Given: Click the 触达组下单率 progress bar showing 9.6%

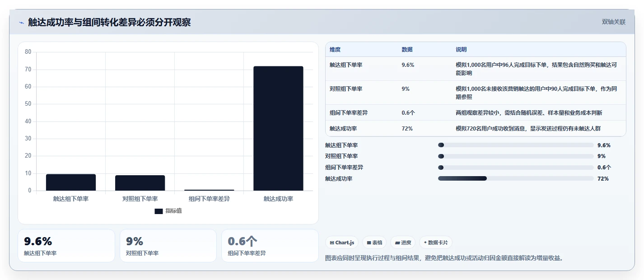Looking at the screenshot, I should coord(516,145).
